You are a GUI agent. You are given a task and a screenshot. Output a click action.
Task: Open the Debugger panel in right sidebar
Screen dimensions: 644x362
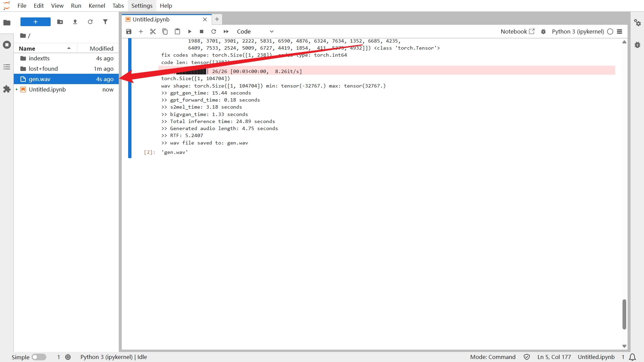tap(637, 45)
